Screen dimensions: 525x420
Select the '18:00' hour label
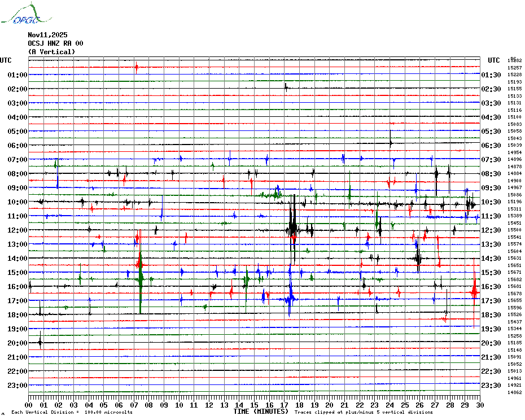(17, 315)
